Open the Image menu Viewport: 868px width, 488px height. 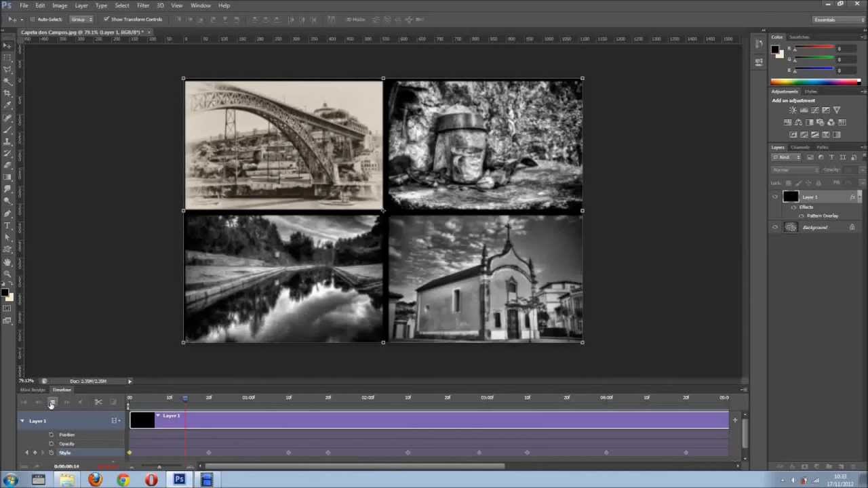(60, 5)
